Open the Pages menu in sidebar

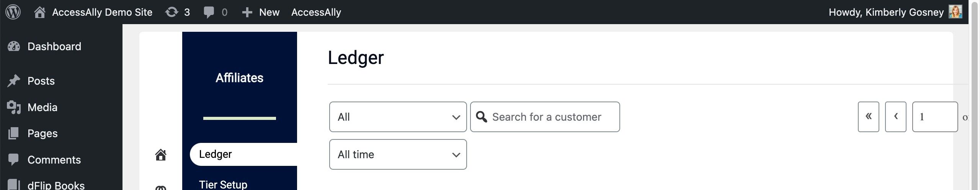click(42, 133)
